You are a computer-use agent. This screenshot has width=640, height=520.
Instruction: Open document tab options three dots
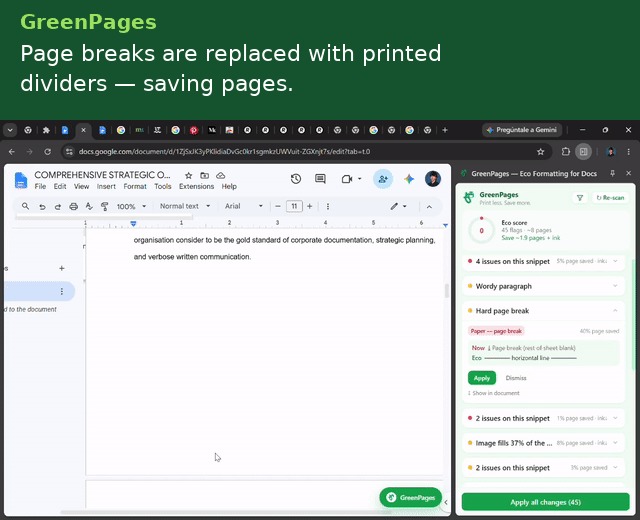click(x=62, y=291)
